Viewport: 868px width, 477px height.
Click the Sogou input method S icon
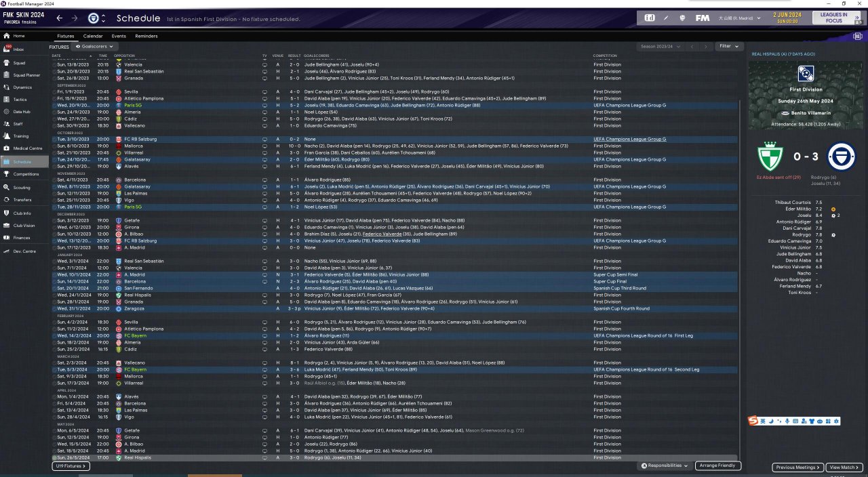[753, 421]
